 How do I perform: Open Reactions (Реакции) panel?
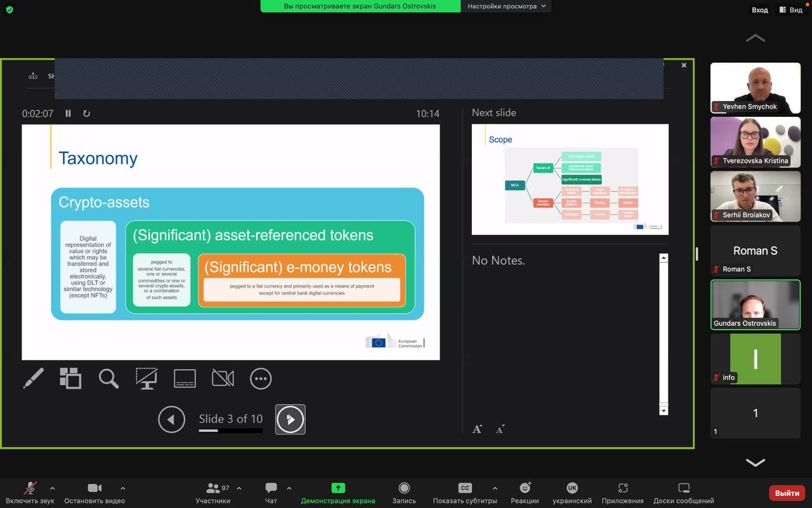click(x=525, y=492)
